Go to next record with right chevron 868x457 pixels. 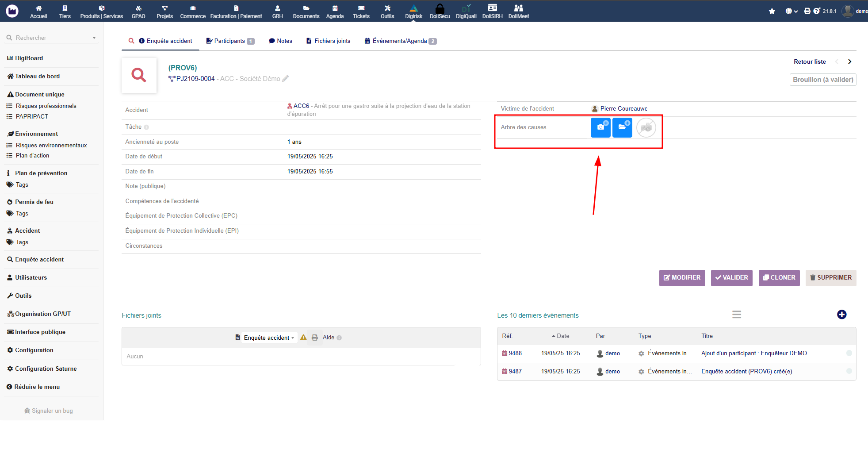click(x=849, y=61)
